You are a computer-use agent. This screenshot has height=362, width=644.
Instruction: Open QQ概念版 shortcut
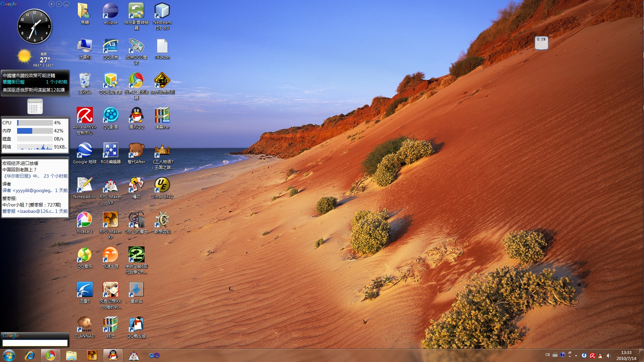(x=136, y=327)
